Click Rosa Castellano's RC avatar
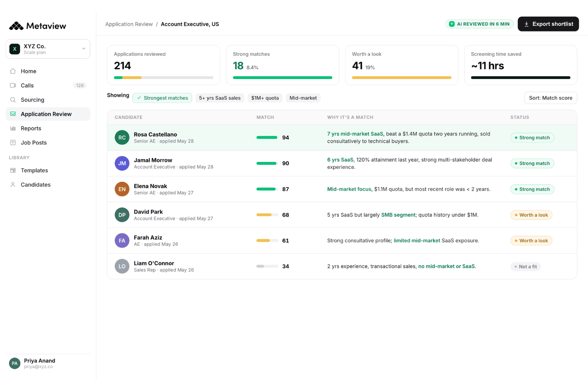Viewport: 588px width, 392px height. 122,137
